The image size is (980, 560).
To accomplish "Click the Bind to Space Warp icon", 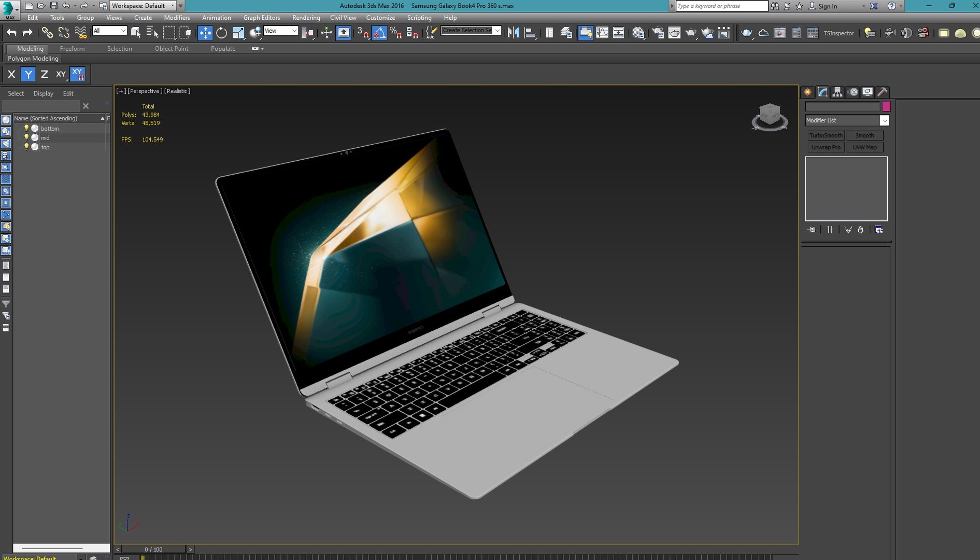I will tap(80, 33).
